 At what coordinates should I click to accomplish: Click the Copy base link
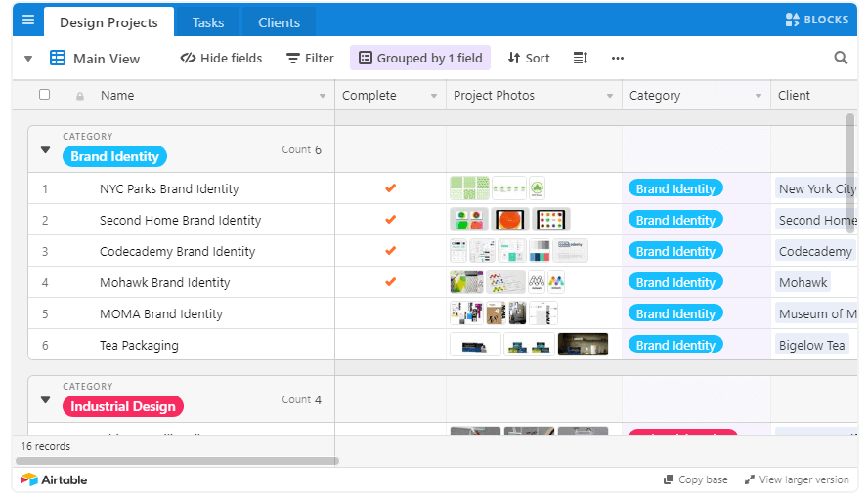coord(695,479)
